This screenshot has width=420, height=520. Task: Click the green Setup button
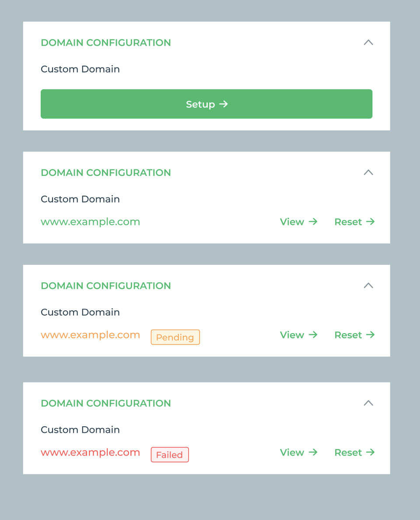[x=206, y=104]
